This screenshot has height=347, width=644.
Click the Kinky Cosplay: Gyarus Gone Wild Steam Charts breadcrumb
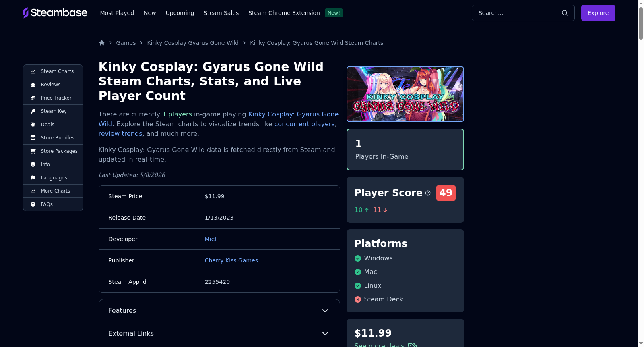tap(317, 43)
